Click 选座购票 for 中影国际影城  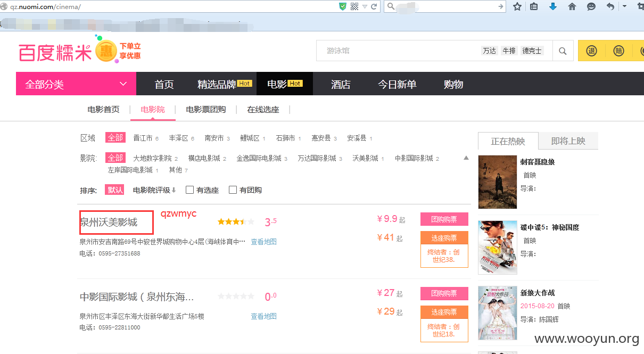click(444, 312)
